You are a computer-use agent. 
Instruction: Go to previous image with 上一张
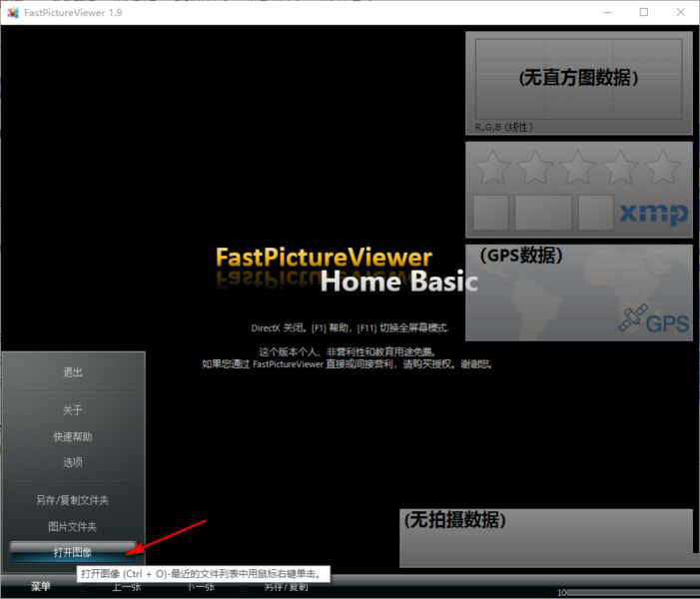(127, 587)
